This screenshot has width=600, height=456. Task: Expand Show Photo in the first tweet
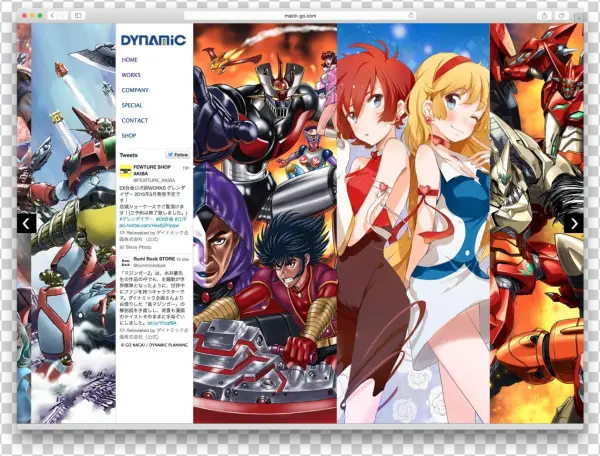135,247
